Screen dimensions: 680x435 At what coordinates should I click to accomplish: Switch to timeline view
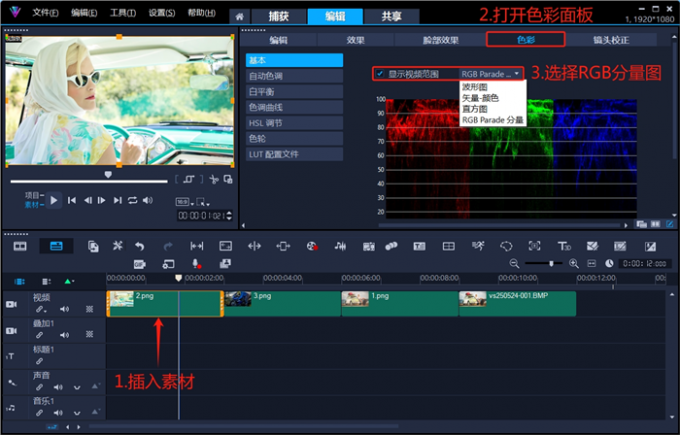[x=56, y=246]
